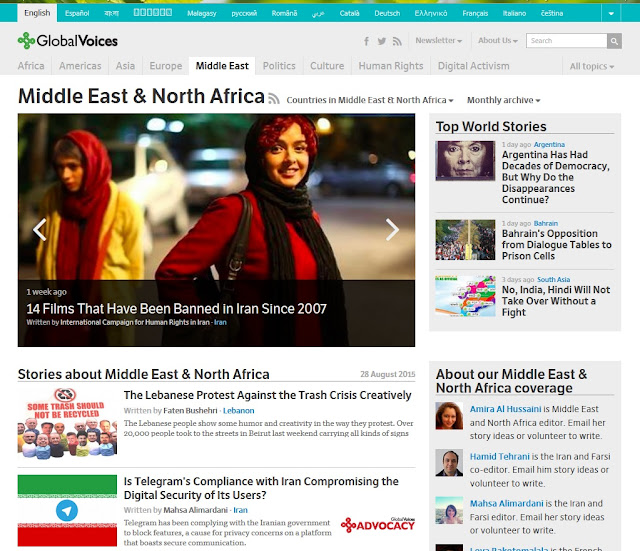Select the English language tab
Screen dimensions: 640x551
[x=37, y=13]
